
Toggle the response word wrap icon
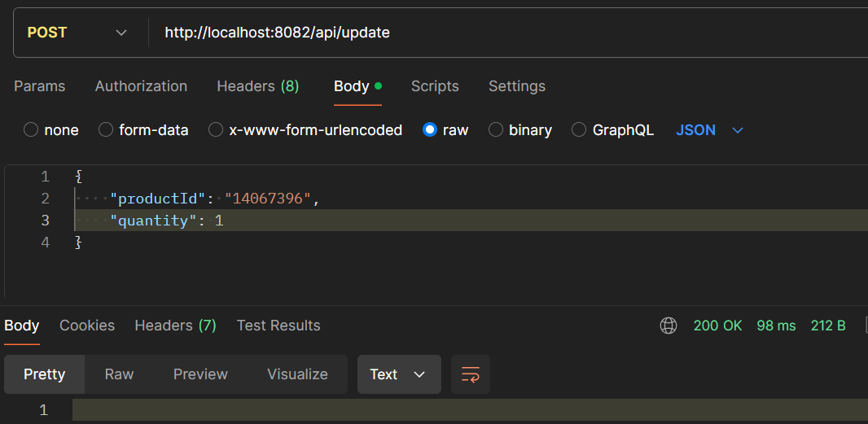(471, 374)
